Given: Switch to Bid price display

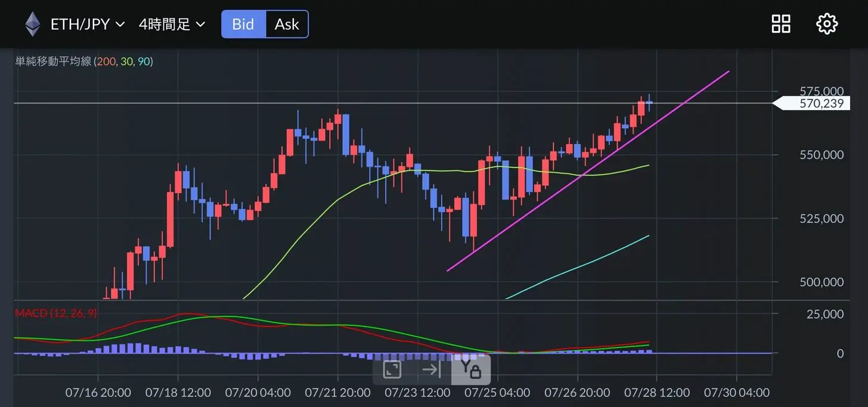Looking at the screenshot, I should pos(243,24).
